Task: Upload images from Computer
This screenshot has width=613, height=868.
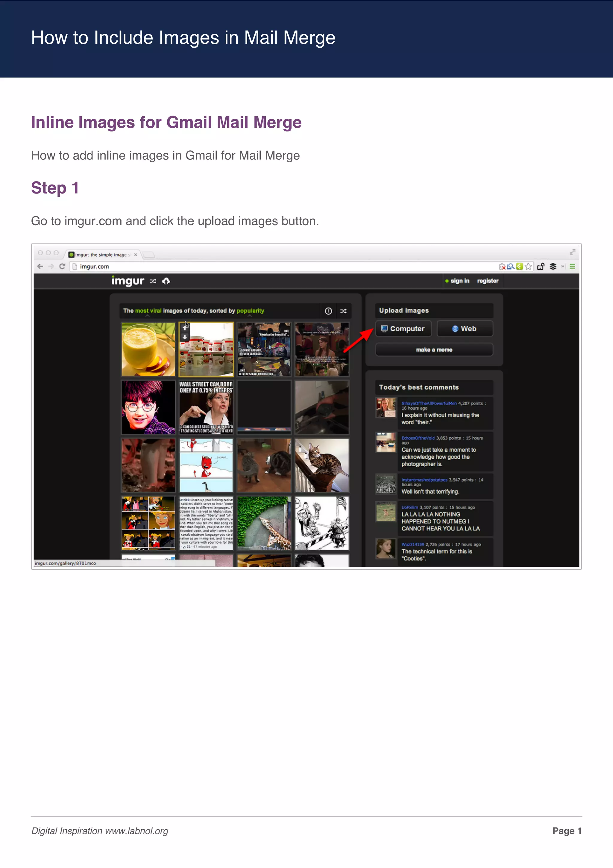Action: tap(403, 329)
